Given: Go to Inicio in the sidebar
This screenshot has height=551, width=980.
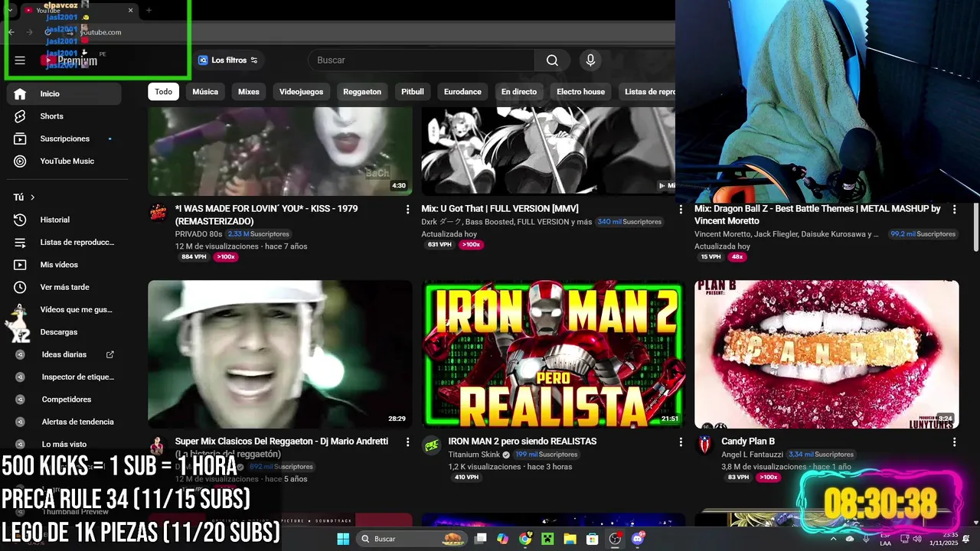Looking at the screenshot, I should pos(64,94).
